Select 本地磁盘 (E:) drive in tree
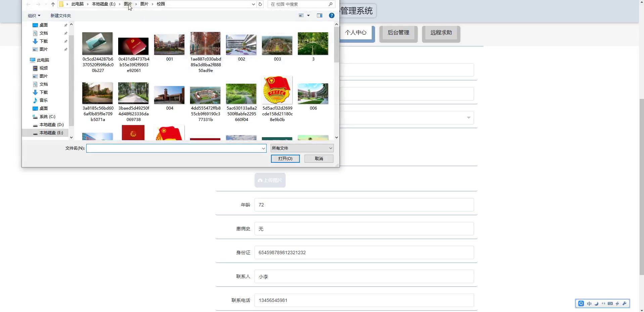This screenshot has width=644, height=312. pos(51,132)
